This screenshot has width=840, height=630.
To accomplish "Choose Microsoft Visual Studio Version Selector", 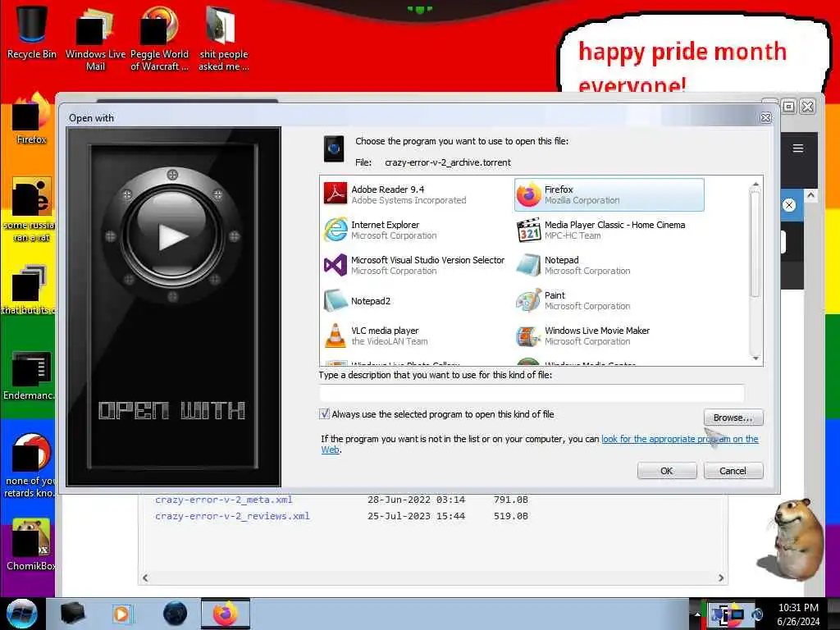I will click(x=414, y=265).
